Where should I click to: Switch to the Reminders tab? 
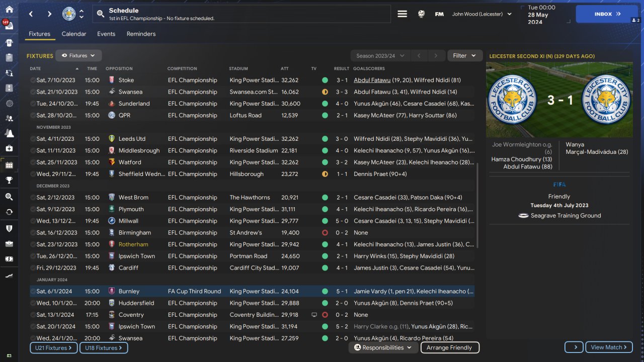coord(141,34)
